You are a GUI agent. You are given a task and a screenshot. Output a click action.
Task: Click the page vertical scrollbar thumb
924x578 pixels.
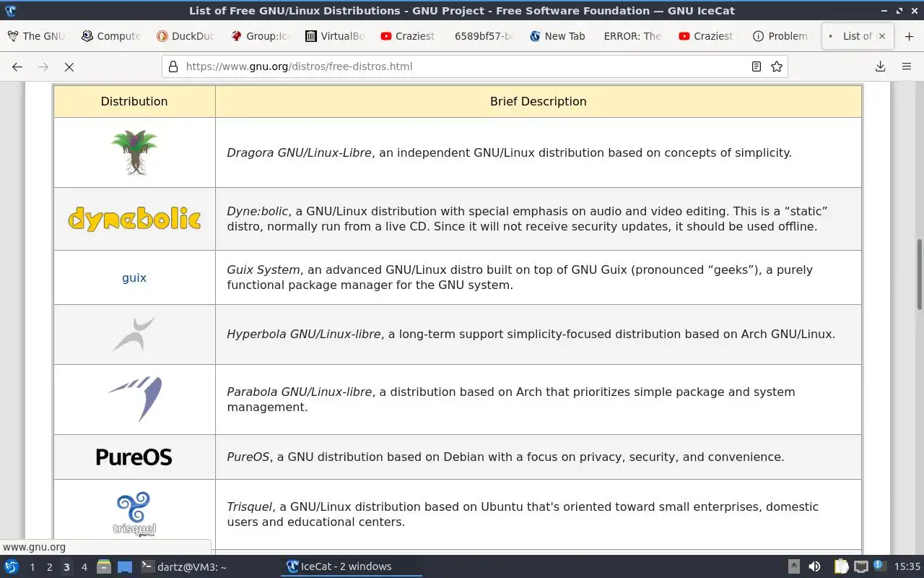(x=919, y=275)
